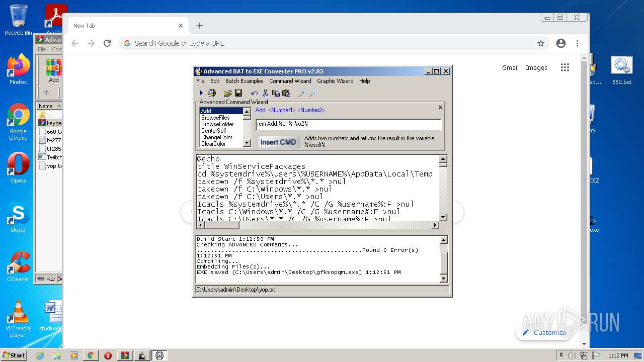The height and width of the screenshot is (362, 644).
Task: Open the Batch Examples menu
Action: pyautogui.click(x=244, y=81)
